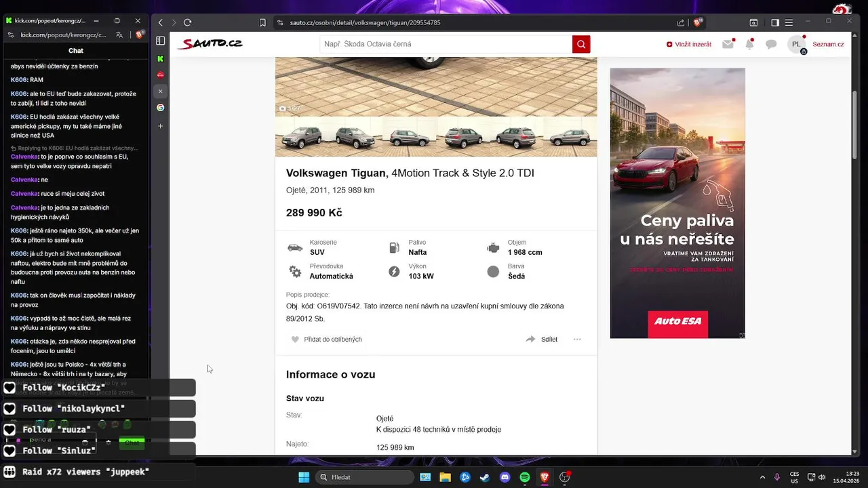The image size is (868, 488).
Task: Select the first Tiguan thumbnail photo
Action: 302,137
